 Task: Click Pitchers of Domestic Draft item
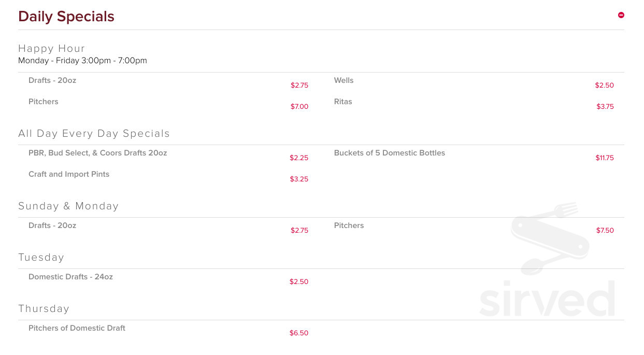click(x=77, y=328)
